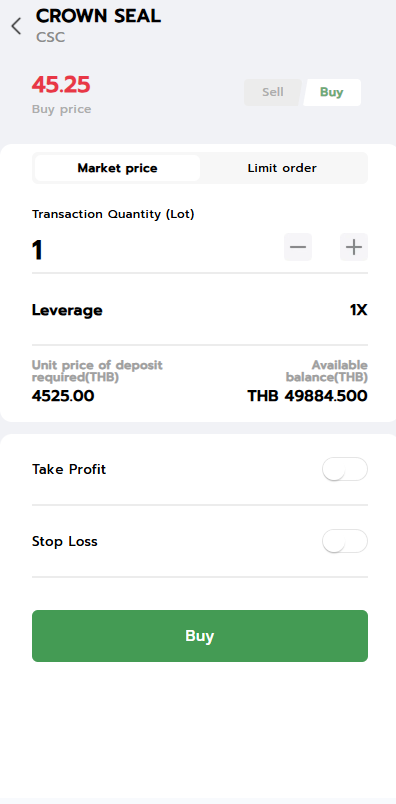Image resolution: width=396 pixels, height=804 pixels.
Task: Tap the red 45.25 buy price
Action: [61, 85]
